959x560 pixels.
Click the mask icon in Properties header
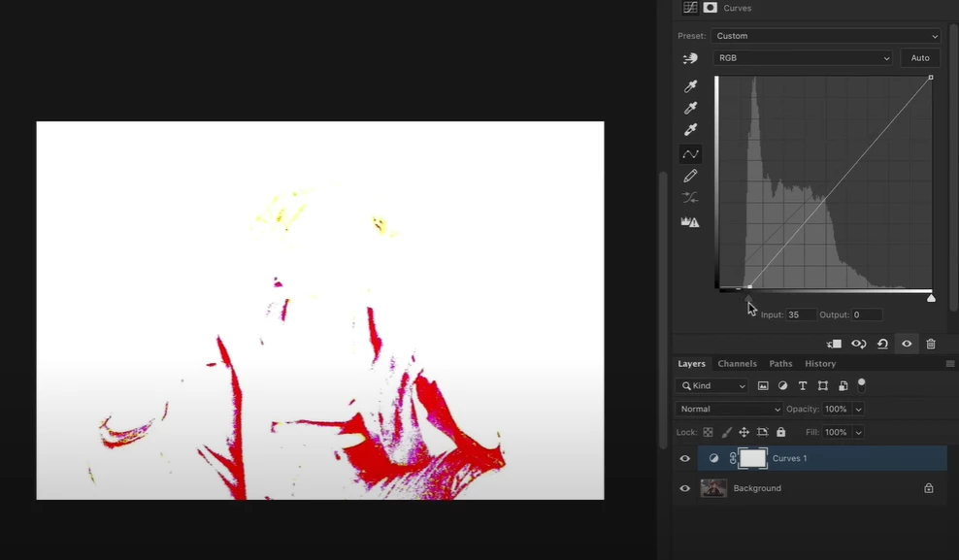[711, 8]
